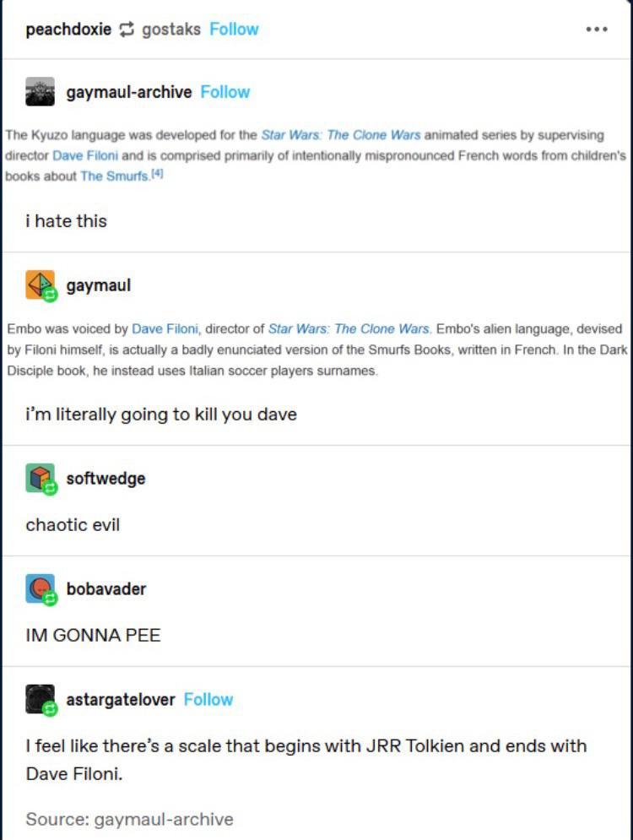
Task: Click the reblog arrows icon beside peachdoxie
Action: click(x=127, y=30)
